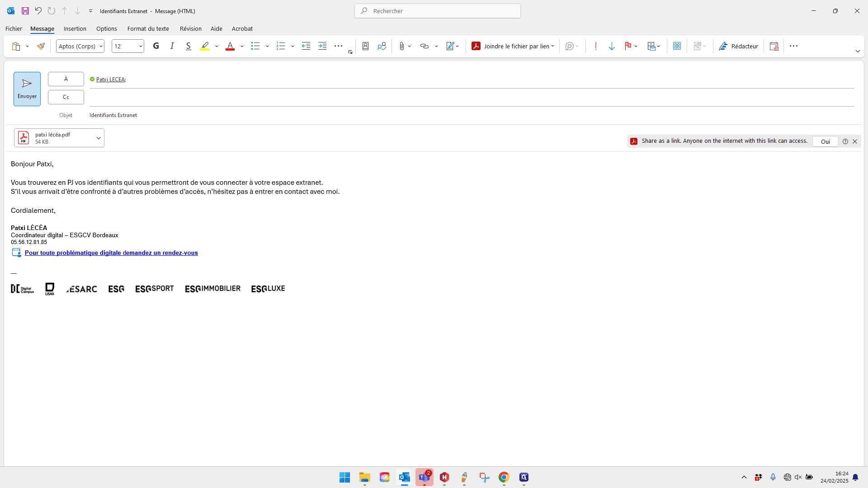Decrease paragraph indent
This screenshot has height=488, width=868.
click(x=306, y=46)
